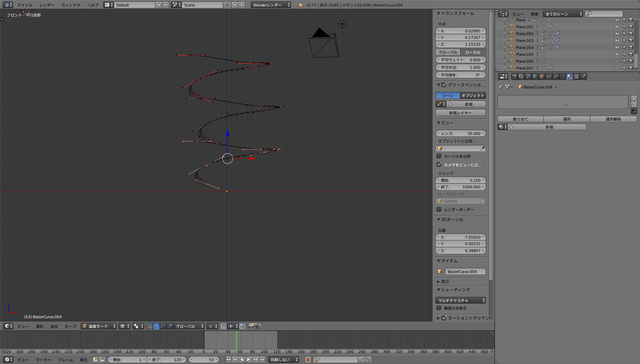The width and height of the screenshot is (640, 364).
Task: Open the Modifiers properties tab (wrench icon)
Action: pyautogui.click(x=556, y=76)
